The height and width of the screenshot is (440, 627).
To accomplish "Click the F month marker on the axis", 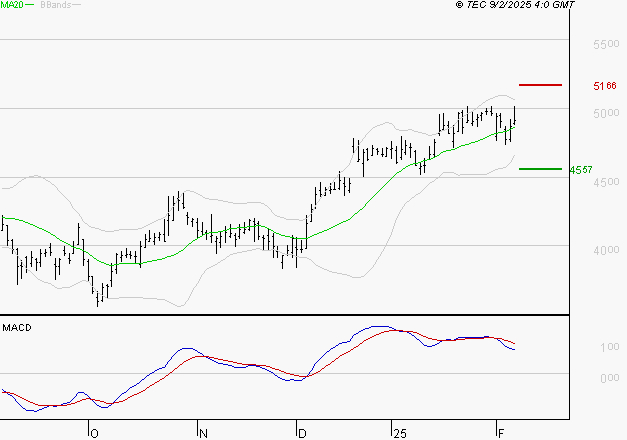I will point(501,434).
